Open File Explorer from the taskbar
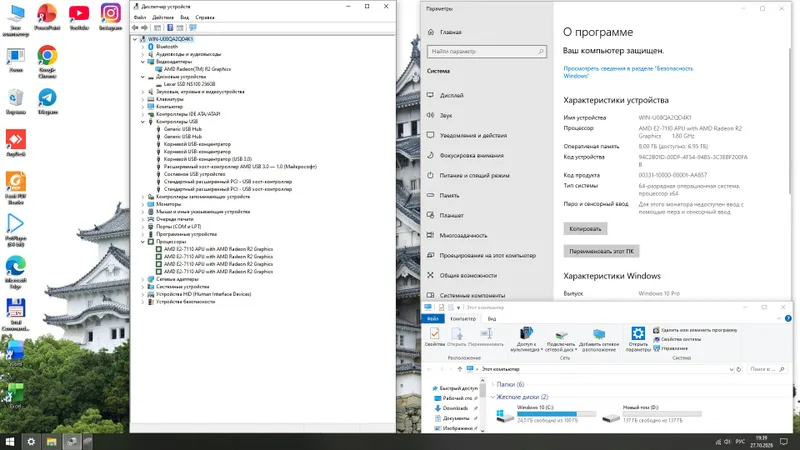This screenshot has width=800, height=450. click(x=52, y=442)
